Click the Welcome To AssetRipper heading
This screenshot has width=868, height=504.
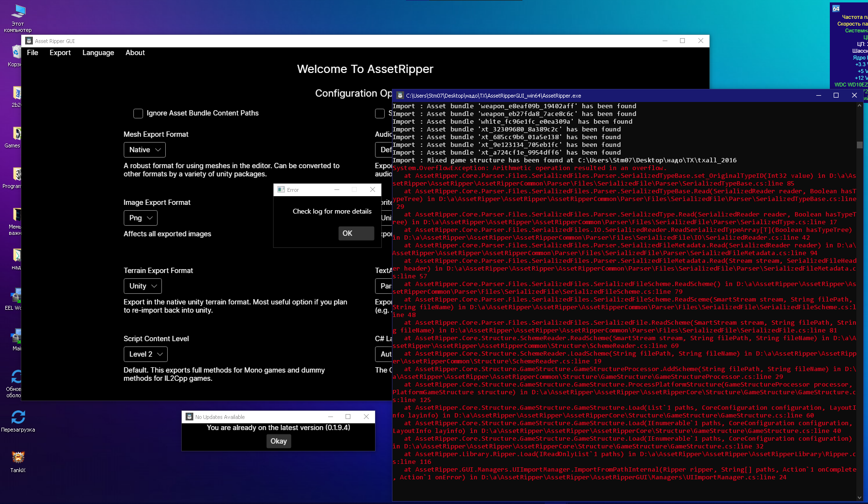365,69
